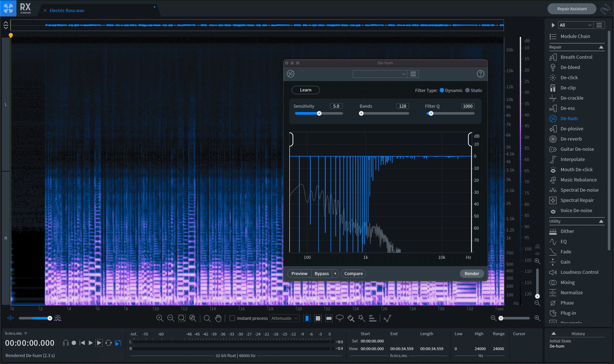Click the Preview button
Screen dimensions: 614x364
coord(299,273)
